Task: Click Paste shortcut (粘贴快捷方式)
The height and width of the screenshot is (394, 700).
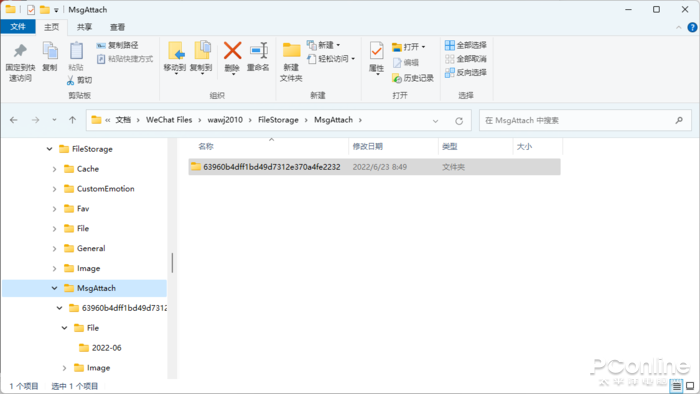Action: click(x=125, y=59)
